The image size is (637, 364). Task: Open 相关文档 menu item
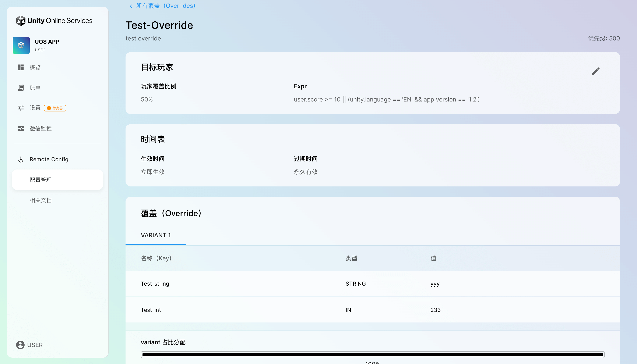pyautogui.click(x=41, y=200)
